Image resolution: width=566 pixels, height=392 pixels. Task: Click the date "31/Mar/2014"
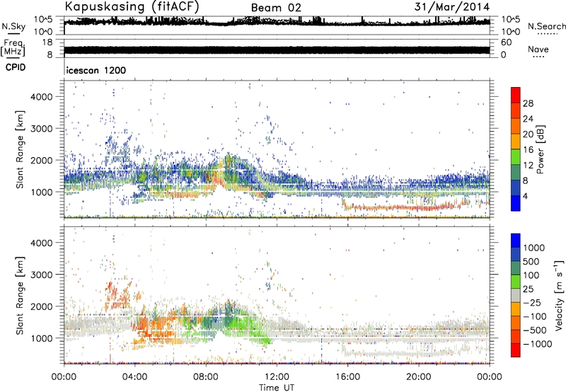tap(452, 7)
